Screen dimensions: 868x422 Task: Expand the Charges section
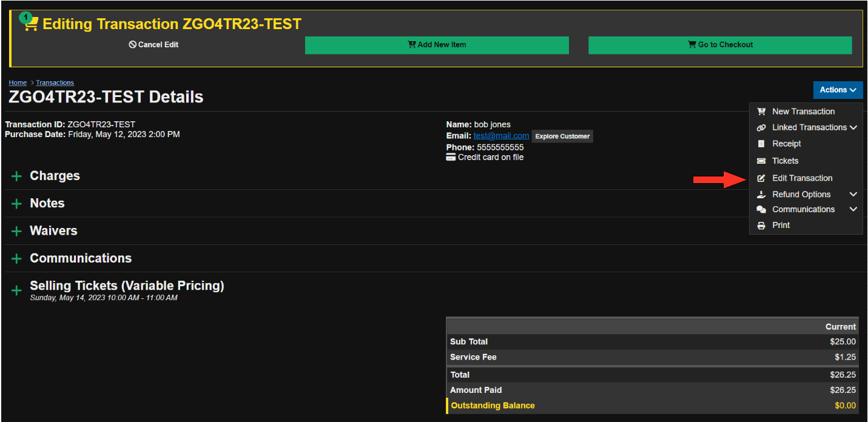pyautogui.click(x=16, y=176)
